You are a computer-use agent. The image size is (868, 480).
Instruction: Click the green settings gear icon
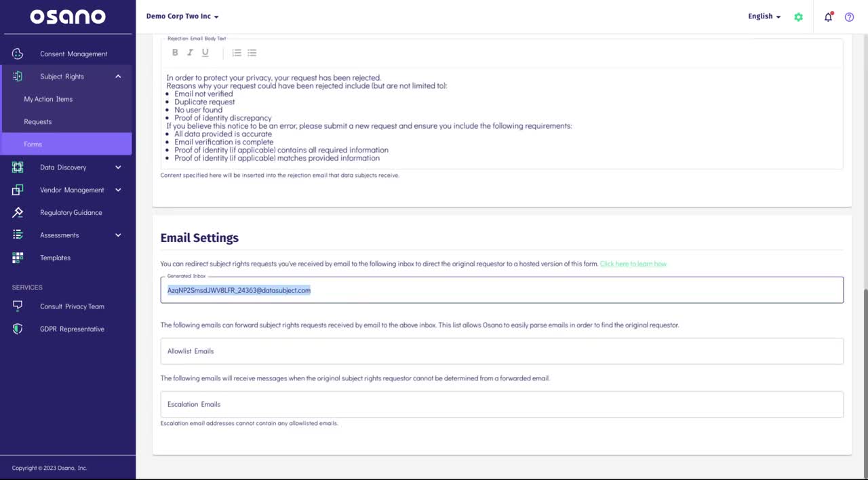[798, 17]
